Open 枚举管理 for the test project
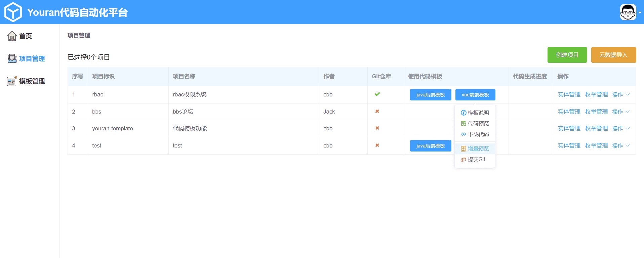Viewport: 644px width, 258px height. (596, 145)
